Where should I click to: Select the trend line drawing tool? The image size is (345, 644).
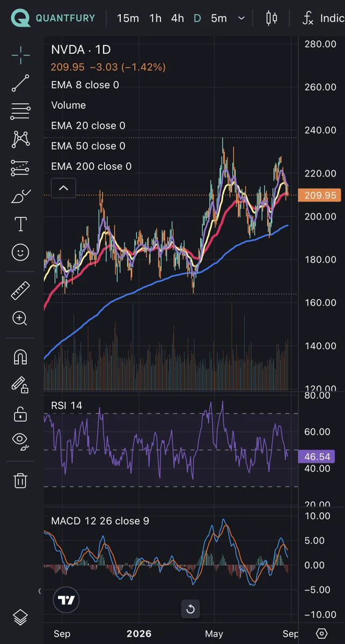[20, 83]
